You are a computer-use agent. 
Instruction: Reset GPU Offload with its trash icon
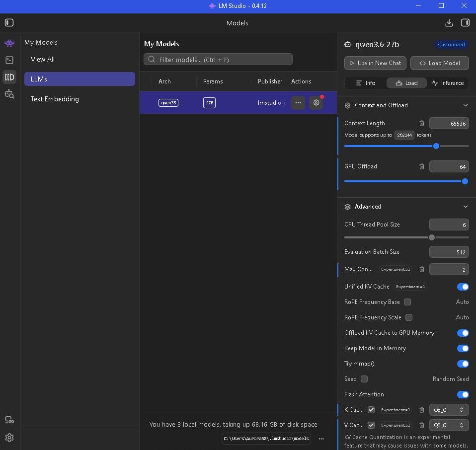pyautogui.click(x=422, y=166)
